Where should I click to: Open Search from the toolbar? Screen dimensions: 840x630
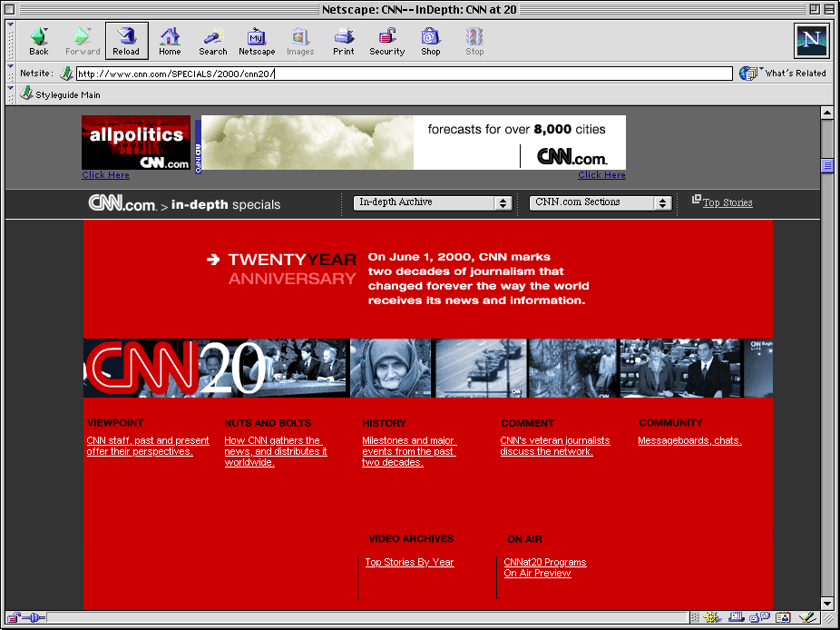point(213,41)
